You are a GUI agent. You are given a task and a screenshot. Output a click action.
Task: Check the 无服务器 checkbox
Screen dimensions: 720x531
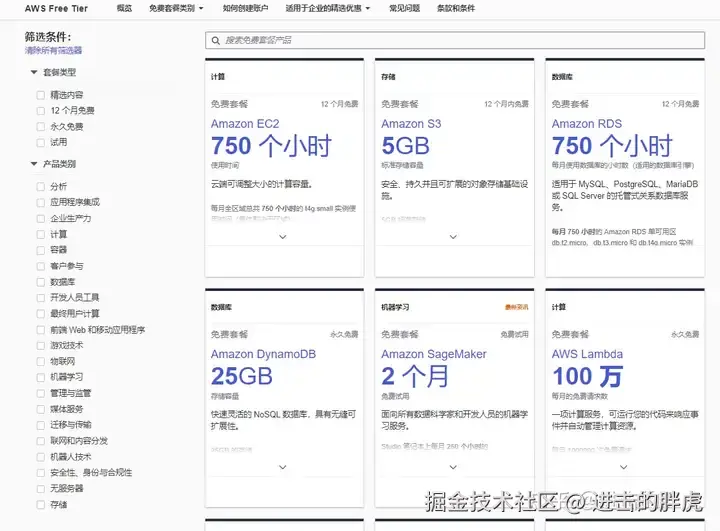tap(41, 489)
